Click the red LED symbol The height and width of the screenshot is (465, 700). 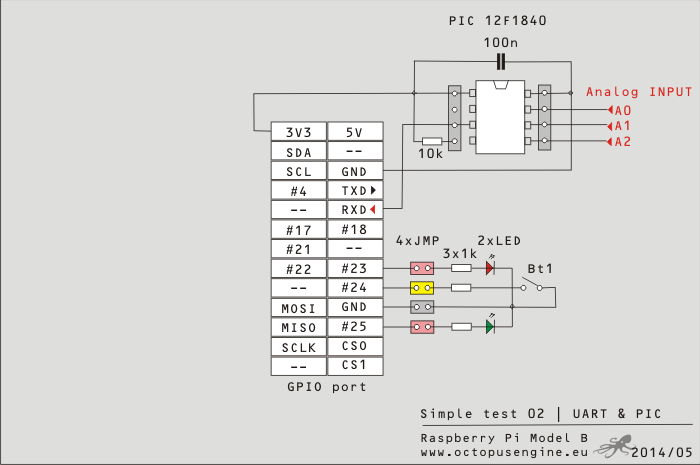click(x=490, y=268)
